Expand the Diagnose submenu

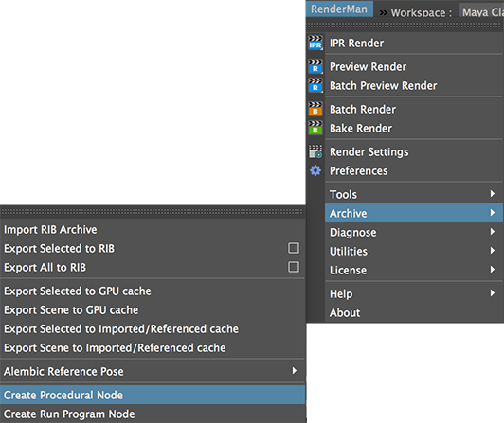click(x=414, y=232)
